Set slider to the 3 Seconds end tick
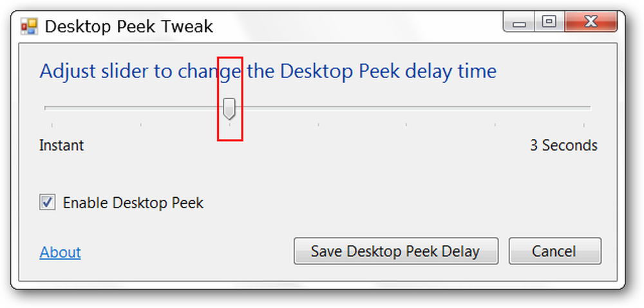Image resolution: width=644 pixels, height=308 pixels. pyautogui.click(x=583, y=108)
